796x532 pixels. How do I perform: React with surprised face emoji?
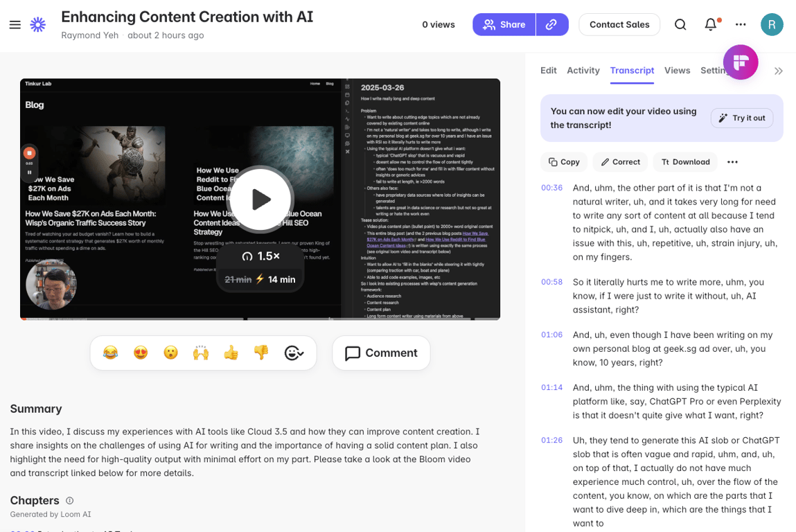[x=170, y=353]
